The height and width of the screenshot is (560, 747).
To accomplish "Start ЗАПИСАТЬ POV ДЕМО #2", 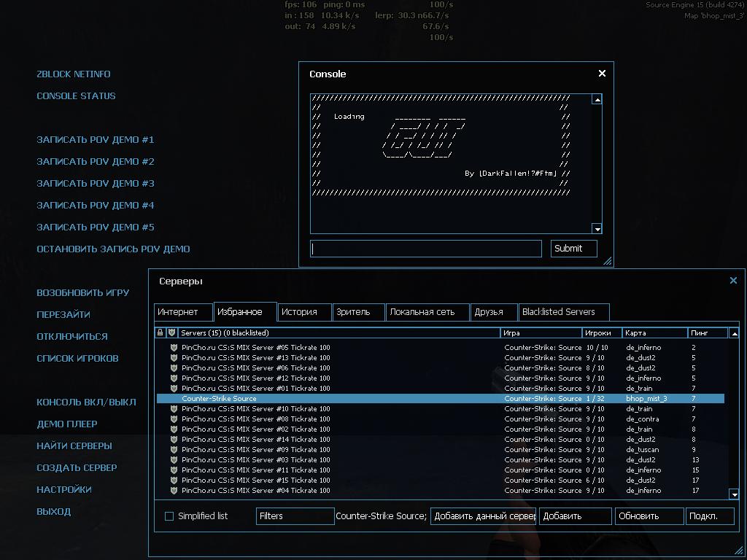I will click(x=96, y=162).
